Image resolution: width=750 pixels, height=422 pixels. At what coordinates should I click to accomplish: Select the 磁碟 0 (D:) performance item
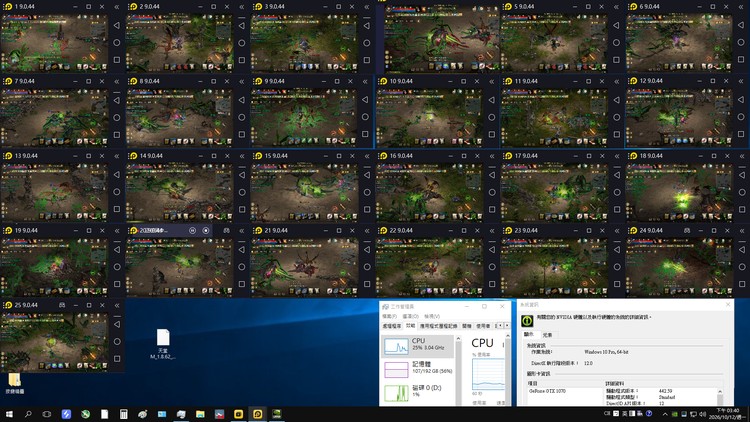[417, 391]
